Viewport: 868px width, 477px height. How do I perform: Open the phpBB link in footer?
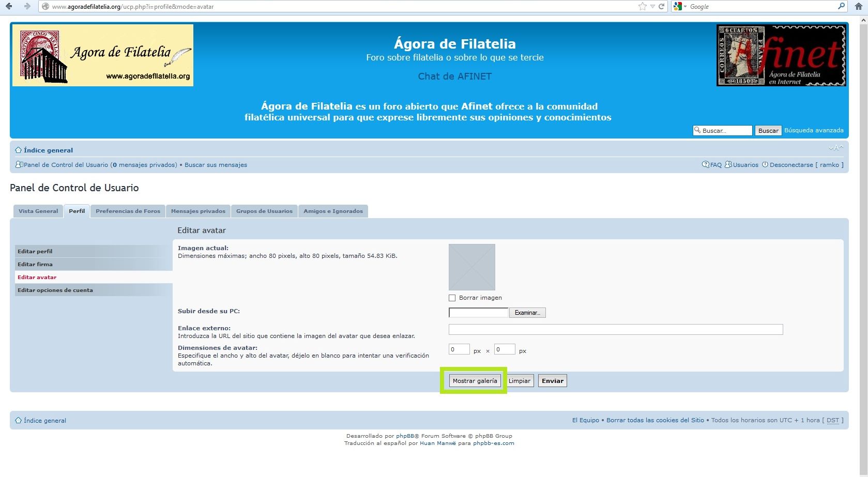coord(405,436)
